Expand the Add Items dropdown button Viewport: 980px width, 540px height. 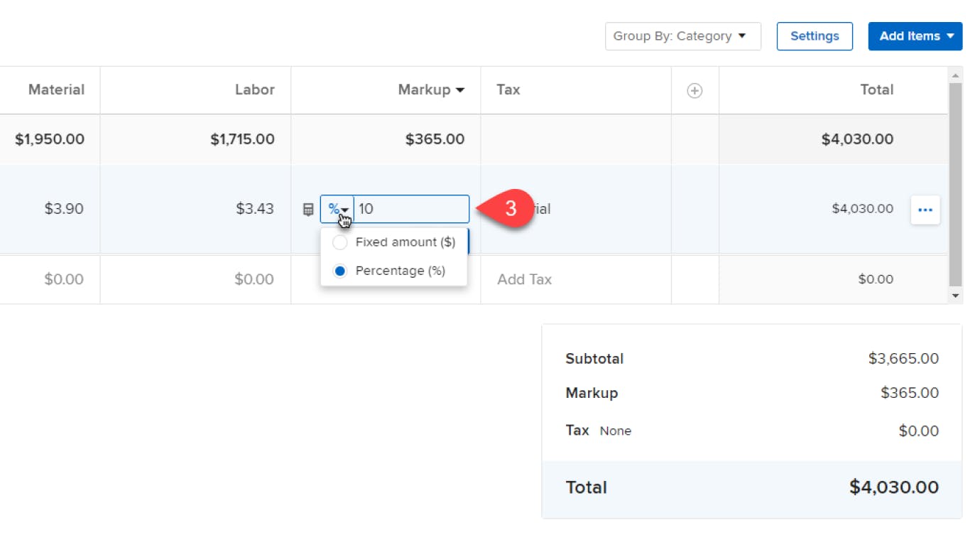pyautogui.click(x=915, y=36)
